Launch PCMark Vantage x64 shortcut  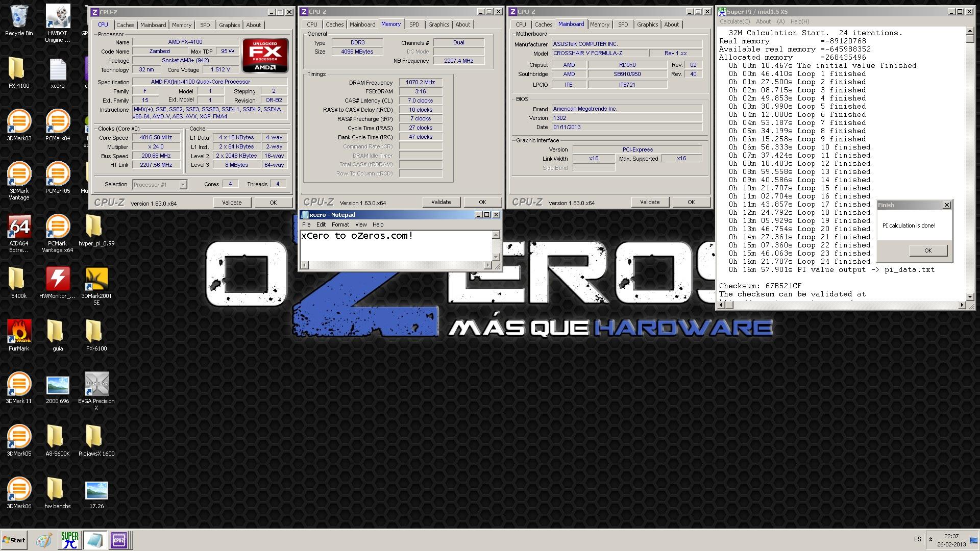[58, 234]
